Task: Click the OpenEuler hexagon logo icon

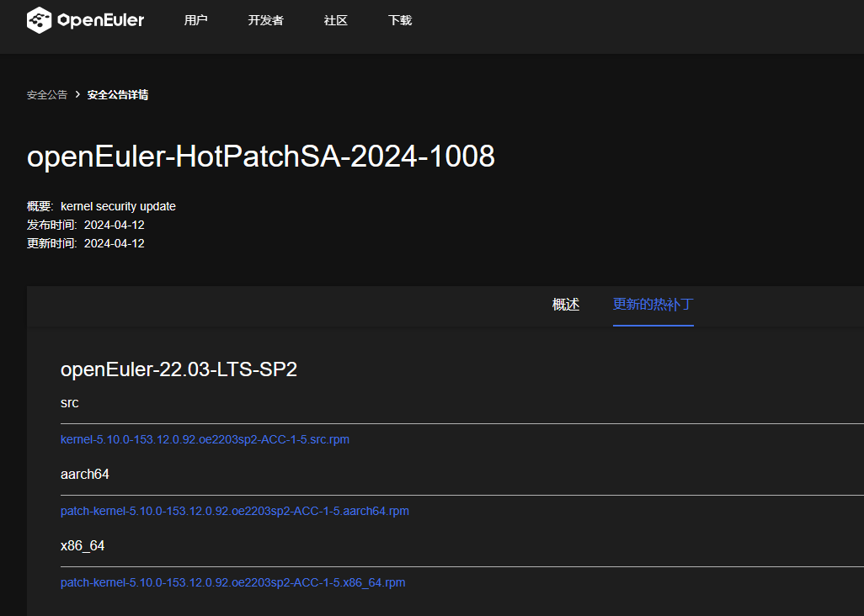Action: (39, 20)
